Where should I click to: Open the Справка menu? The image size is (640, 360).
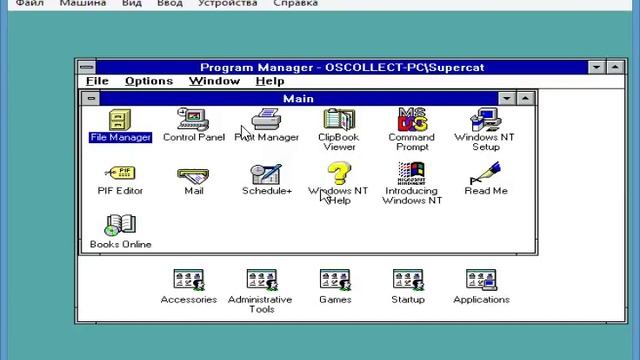296,3
